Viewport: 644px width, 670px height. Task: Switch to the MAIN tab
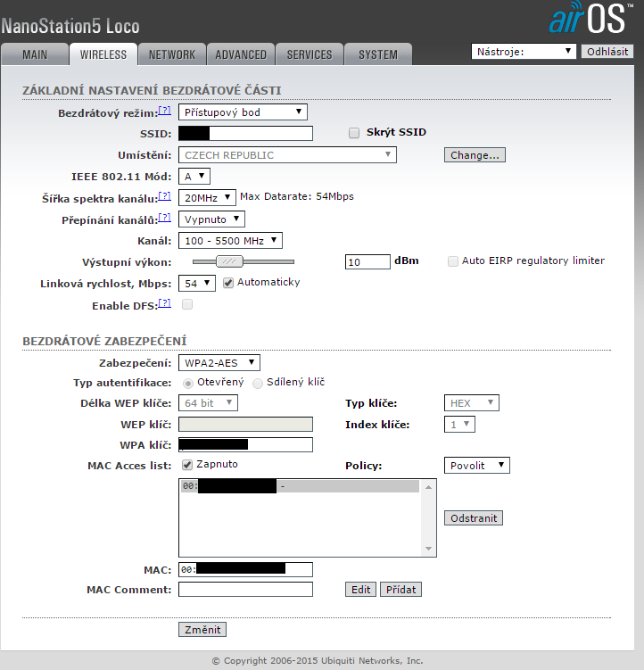click(35, 54)
